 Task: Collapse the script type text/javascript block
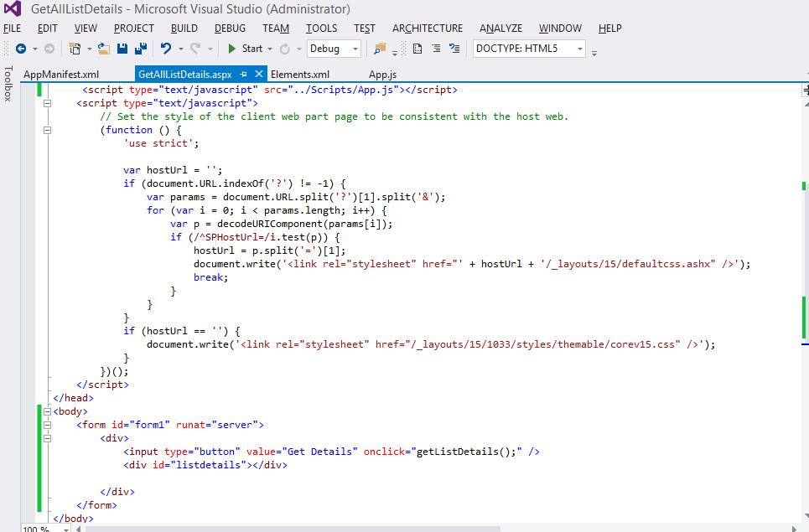click(48, 103)
